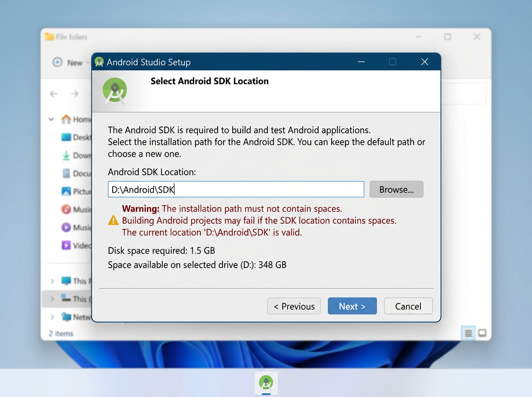Click 'Space available on selected drive (D:): 348 GB'
The image size is (532, 397).
[x=197, y=265]
